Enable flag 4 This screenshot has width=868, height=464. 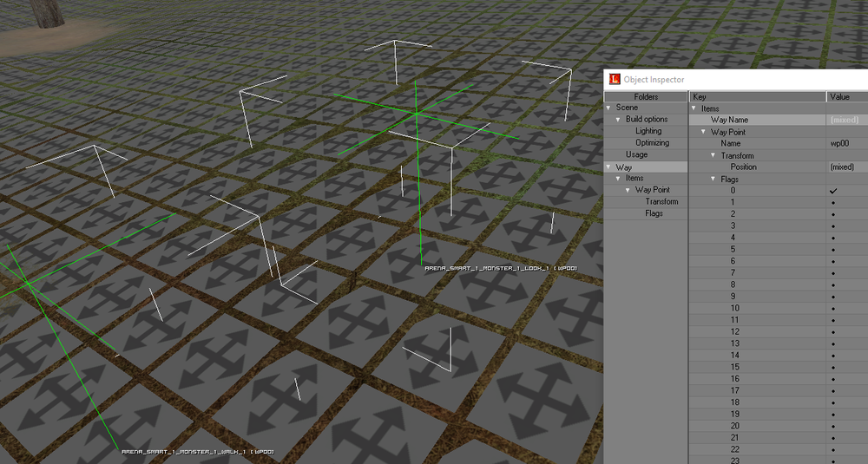833,238
